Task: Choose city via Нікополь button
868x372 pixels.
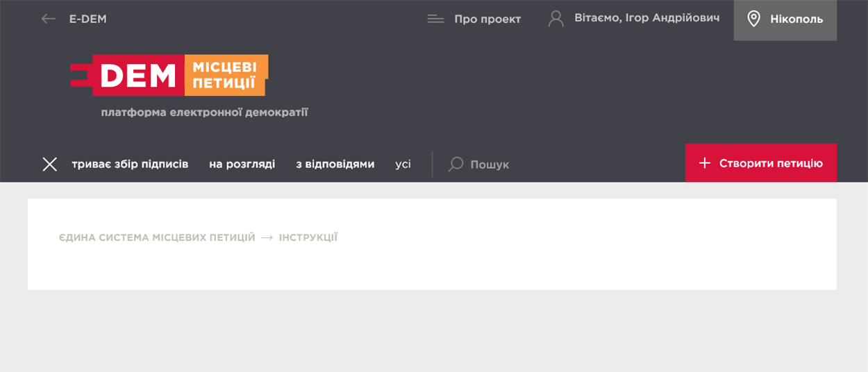Action: 785,20
